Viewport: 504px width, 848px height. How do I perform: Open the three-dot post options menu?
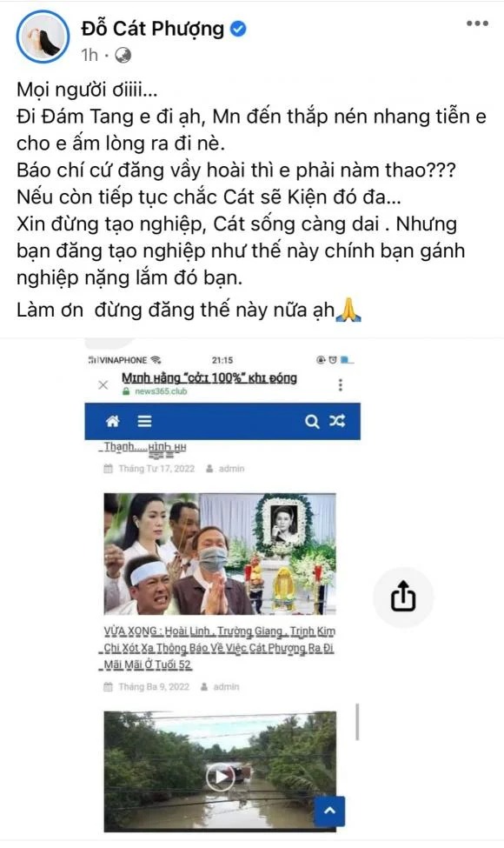point(478,23)
